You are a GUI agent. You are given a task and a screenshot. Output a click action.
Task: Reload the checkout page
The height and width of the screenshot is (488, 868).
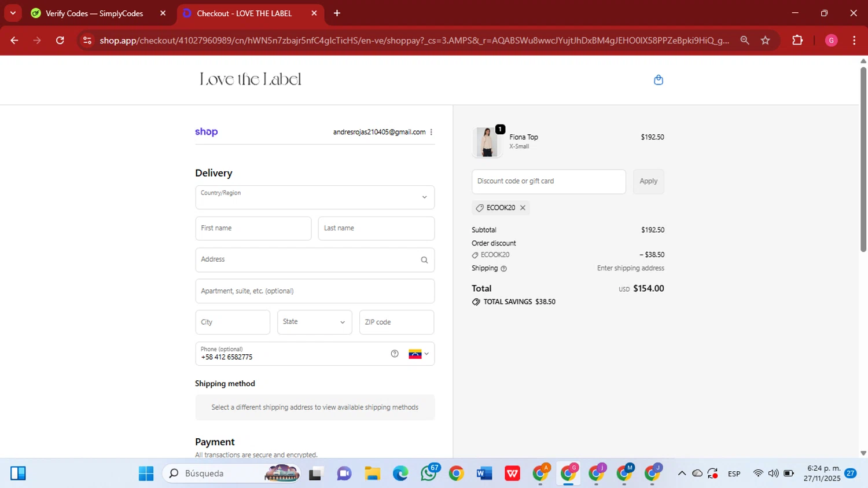(60, 41)
